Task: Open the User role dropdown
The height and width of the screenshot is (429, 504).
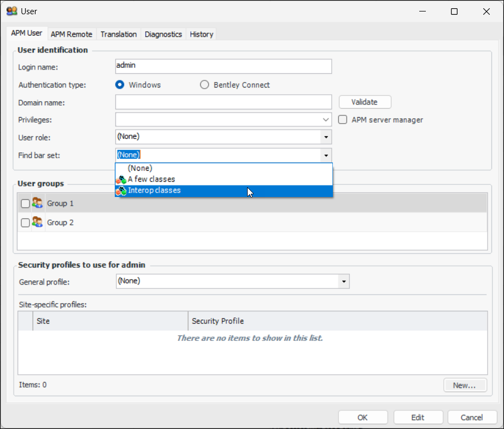Action: click(x=326, y=137)
